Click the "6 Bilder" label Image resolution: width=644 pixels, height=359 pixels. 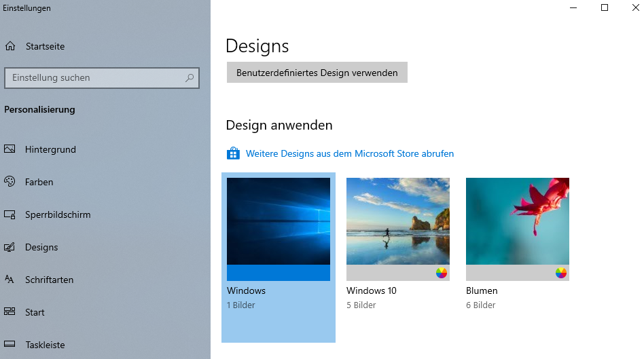[x=480, y=305]
